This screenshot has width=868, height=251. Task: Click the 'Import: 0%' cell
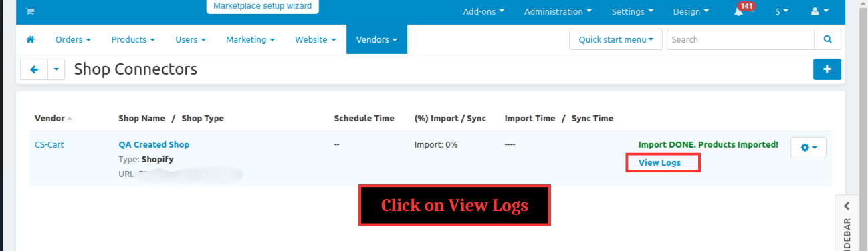click(x=436, y=144)
